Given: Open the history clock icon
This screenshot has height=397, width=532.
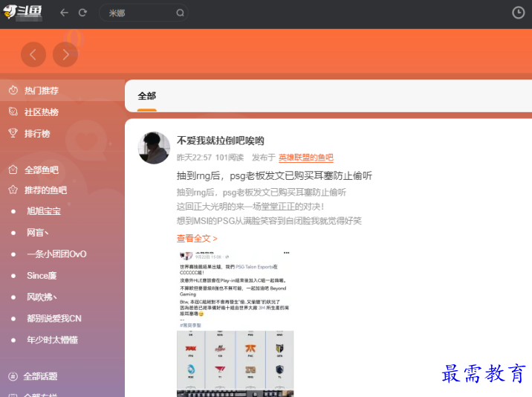Looking at the screenshot, I should click(x=518, y=13).
